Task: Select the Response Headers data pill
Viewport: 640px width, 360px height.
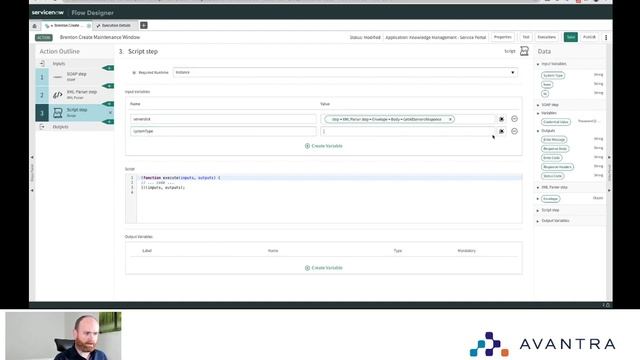Action: (558, 167)
